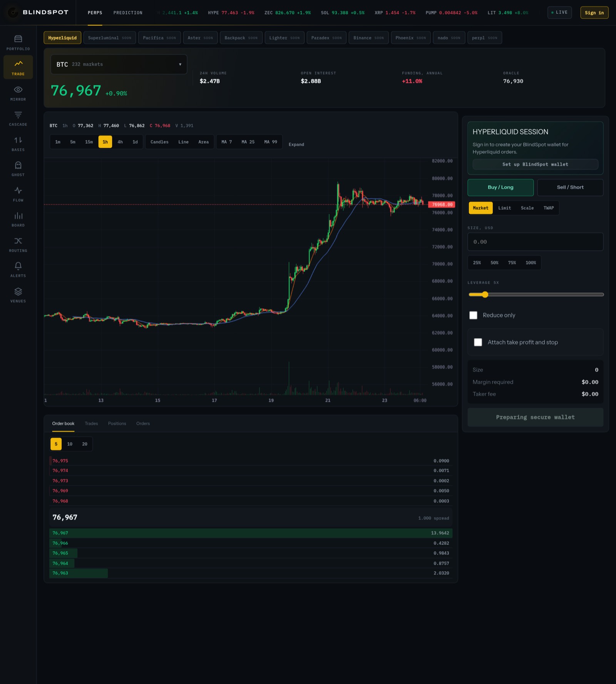This screenshot has width=616, height=684.
Task: Select the 1h timeframe
Action: point(105,142)
